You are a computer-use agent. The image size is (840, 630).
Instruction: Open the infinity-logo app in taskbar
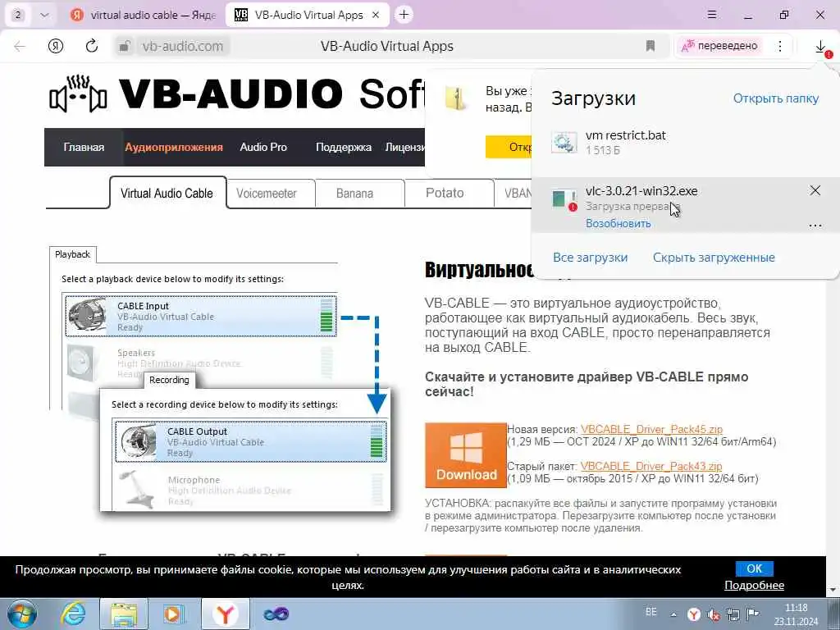pos(276,614)
